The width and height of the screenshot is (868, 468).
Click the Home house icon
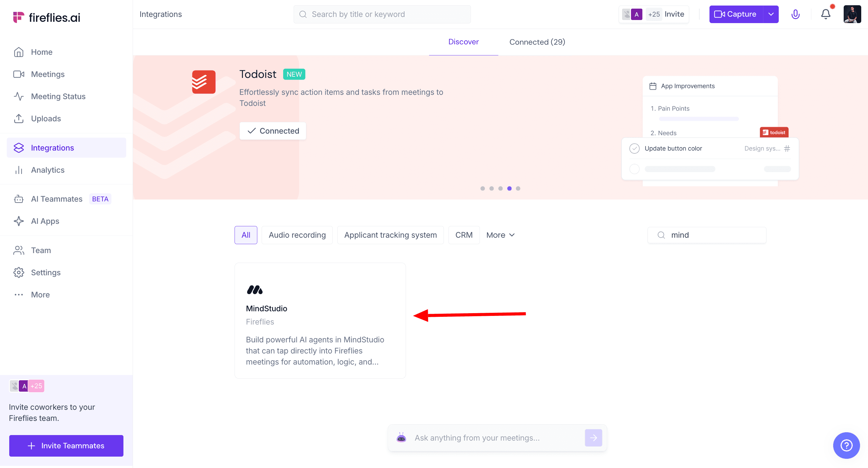point(18,52)
